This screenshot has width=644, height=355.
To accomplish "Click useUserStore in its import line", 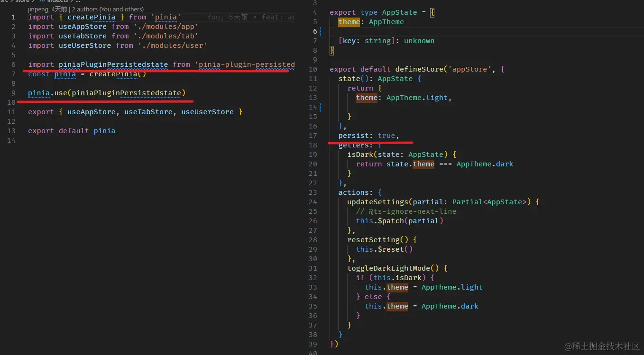I will tap(85, 46).
